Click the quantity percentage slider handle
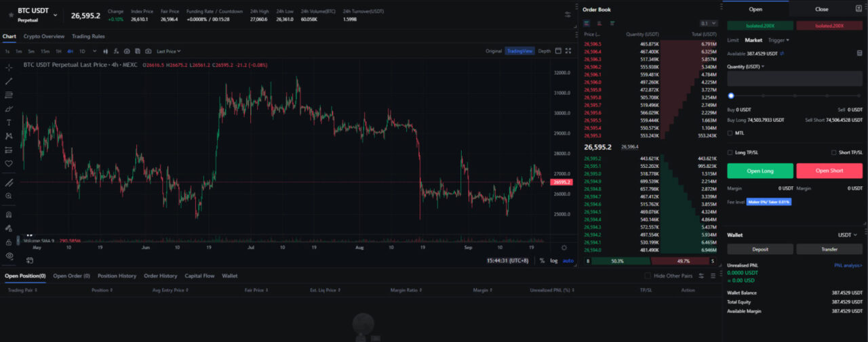The width and height of the screenshot is (868, 342). (731, 95)
